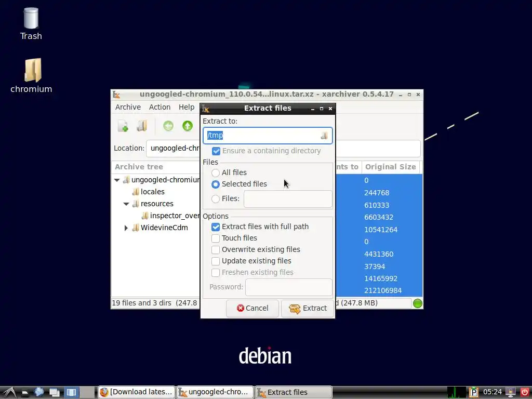Viewport: 532px width, 399px height.
Task: Click the network monitor tray icon
Action: (510, 392)
